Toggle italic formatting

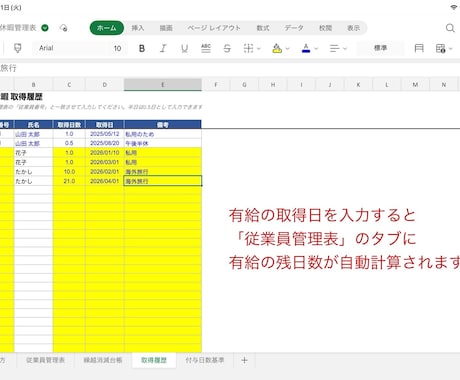coord(163,48)
